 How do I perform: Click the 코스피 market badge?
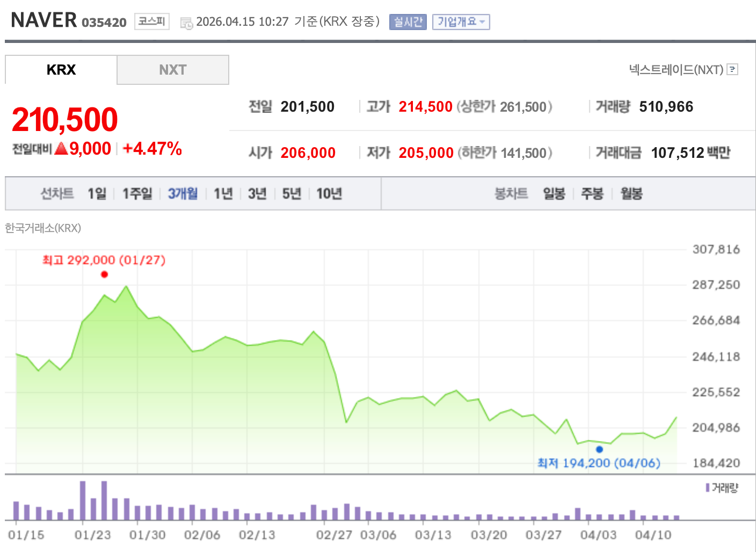pos(151,21)
